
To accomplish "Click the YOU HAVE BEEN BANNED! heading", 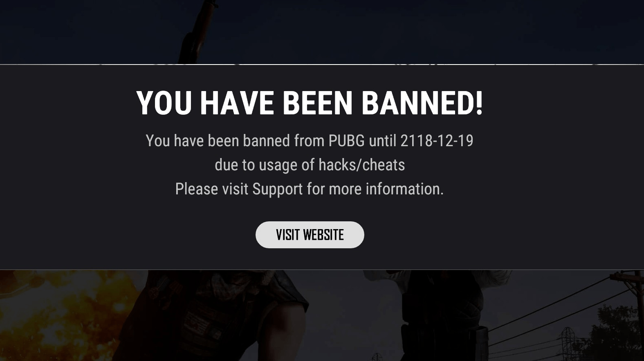I will click(x=310, y=103).
